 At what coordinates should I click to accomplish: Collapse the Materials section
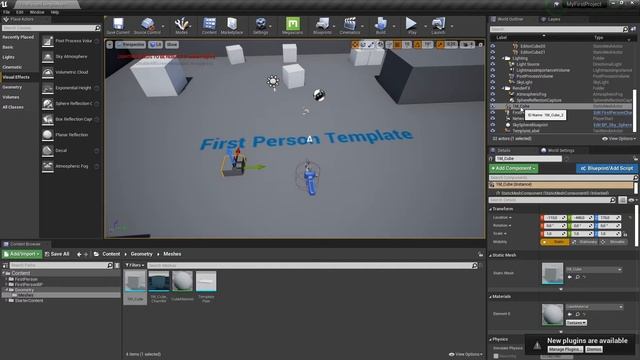[x=491, y=297]
